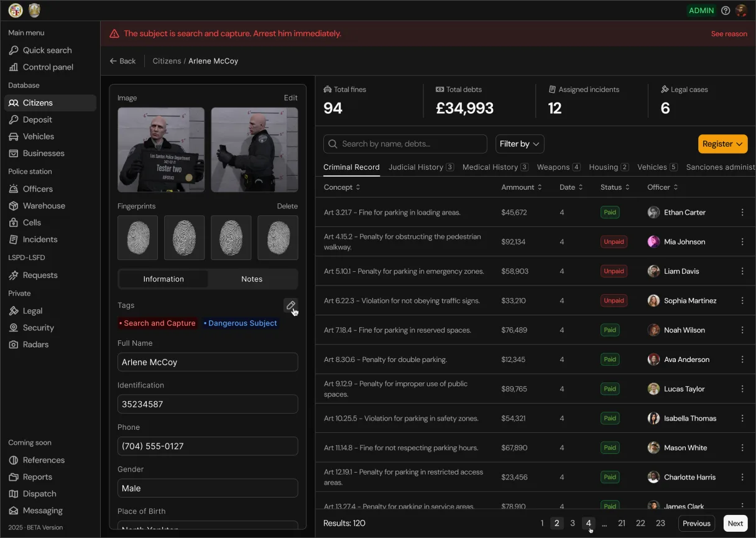Click the edit tags pencil icon
The image size is (756, 538).
290,305
